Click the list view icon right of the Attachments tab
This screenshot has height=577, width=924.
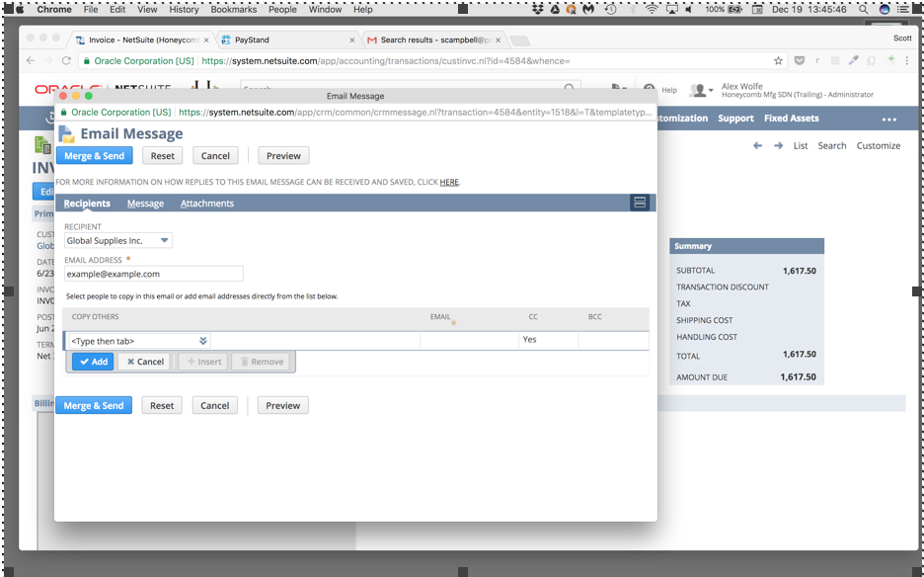(640, 203)
